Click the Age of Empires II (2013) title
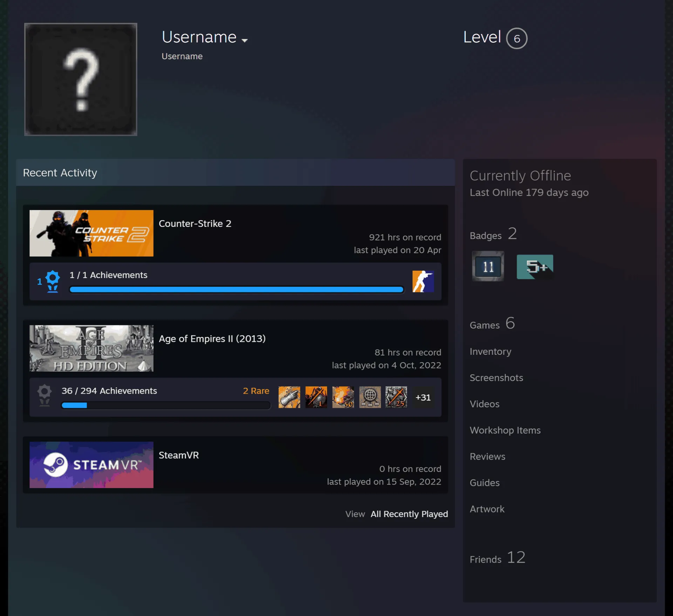 click(x=212, y=338)
